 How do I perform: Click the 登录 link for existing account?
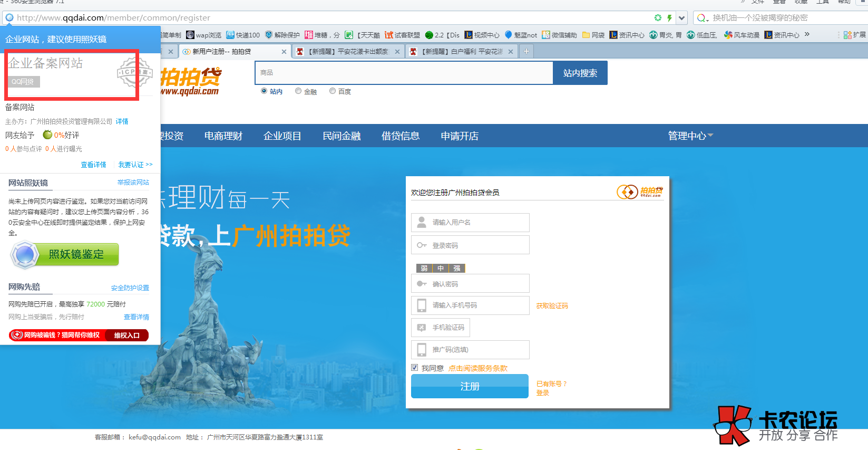[542, 393]
